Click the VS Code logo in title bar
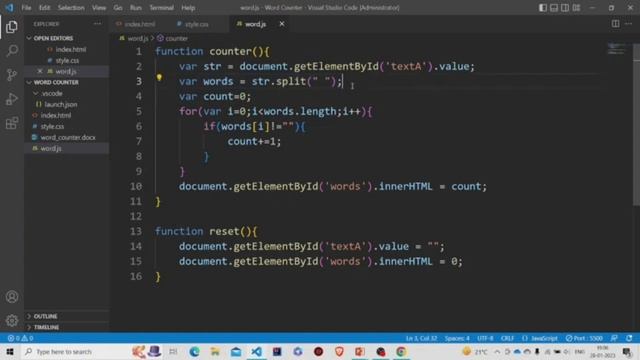This screenshot has height=360, width=640. pyautogui.click(x=9, y=8)
